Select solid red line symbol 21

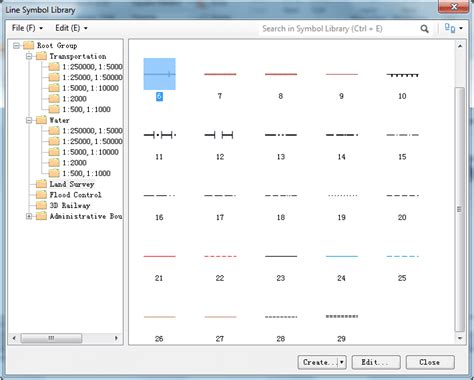coord(159,256)
